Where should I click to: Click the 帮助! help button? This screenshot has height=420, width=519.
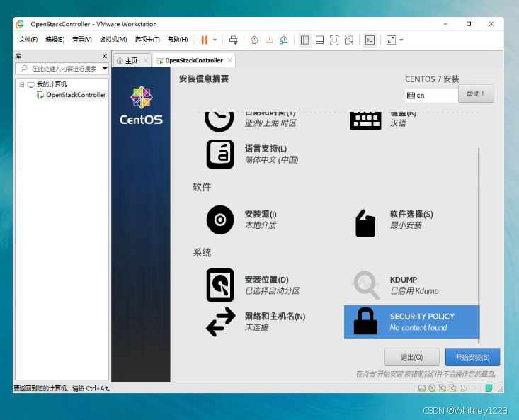point(476,93)
